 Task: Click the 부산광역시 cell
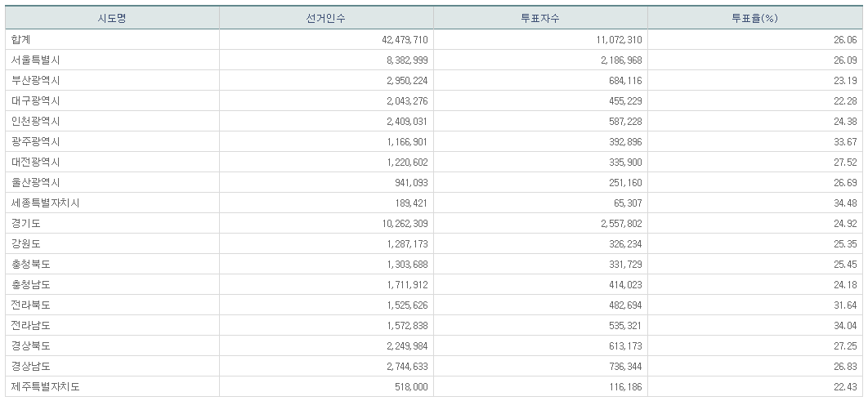[x=36, y=80]
